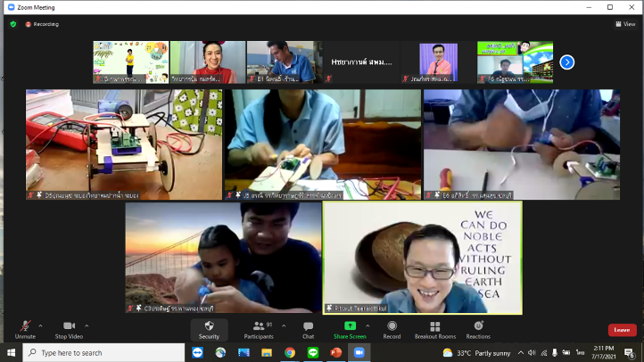Unmute the microphone

(25, 328)
